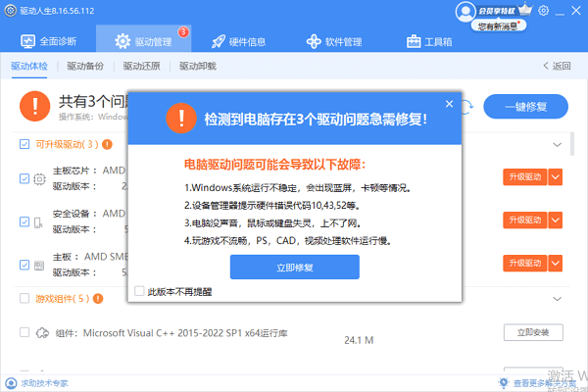Click the 返回 back link
588x392 pixels.
coord(557,66)
